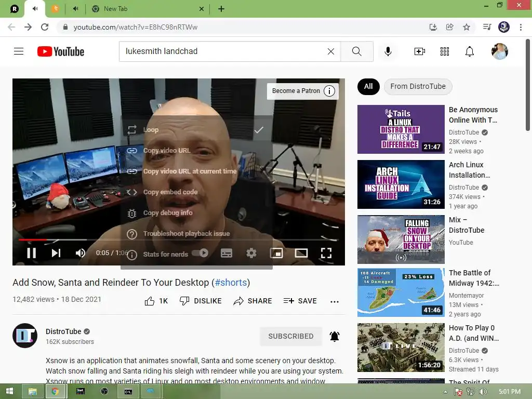The width and height of the screenshot is (532, 399).
Task: Click system tray volume icon
Action: [x=483, y=392]
